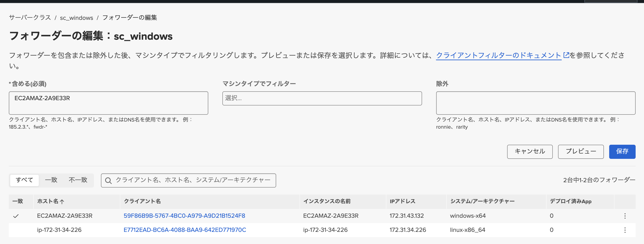Select the すべて filter option
Viewport: 644px width, 244px height.
[24, 180]
